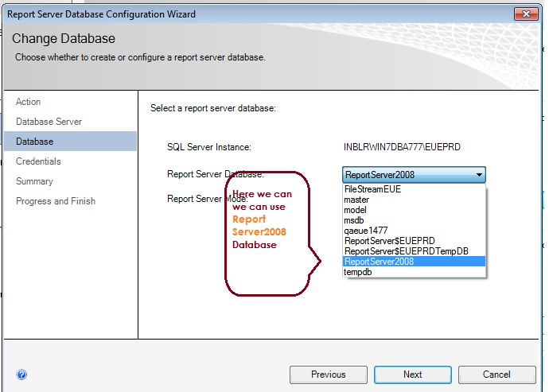Click the Previous button
The width and height of the screenshot is (549, 392).
(329, 375)
